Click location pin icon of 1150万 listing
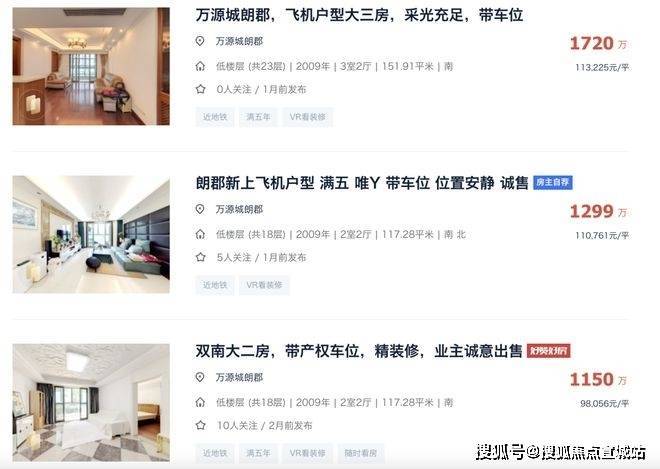 [x=200, y=377]
